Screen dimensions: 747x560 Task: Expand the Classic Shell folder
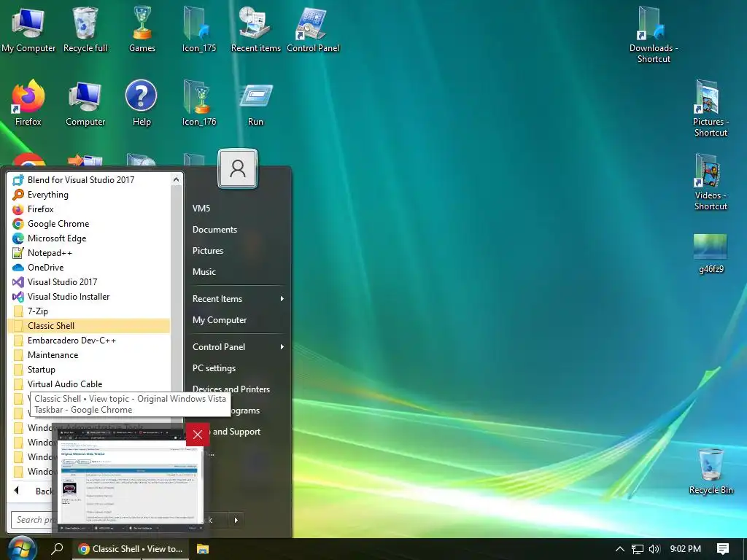click(89, 326)
